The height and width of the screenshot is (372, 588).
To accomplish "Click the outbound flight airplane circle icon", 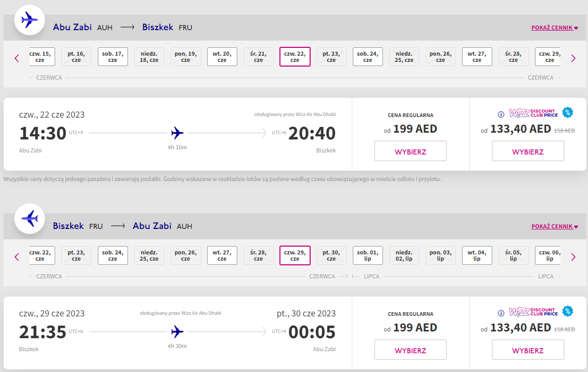I will point(30,20).
